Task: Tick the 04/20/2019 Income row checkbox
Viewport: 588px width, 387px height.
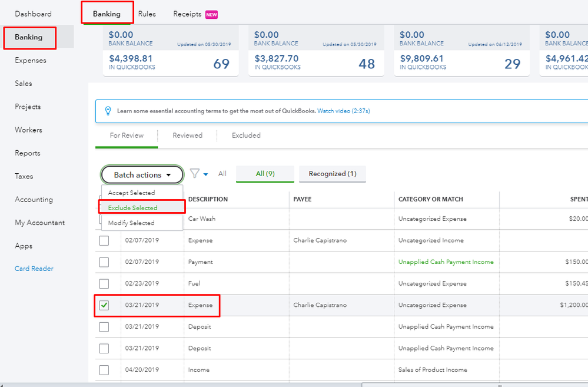Action: tap(104, 370)
